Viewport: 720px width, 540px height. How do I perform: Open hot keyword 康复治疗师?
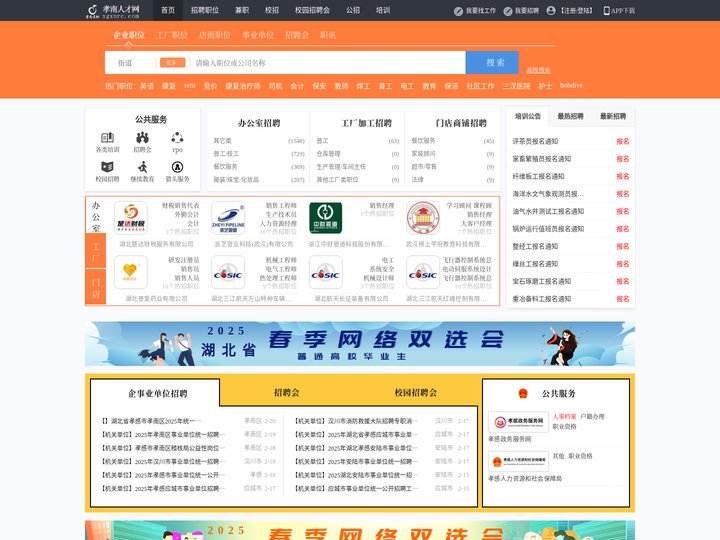pyautogui.click(x=243, y=86)
